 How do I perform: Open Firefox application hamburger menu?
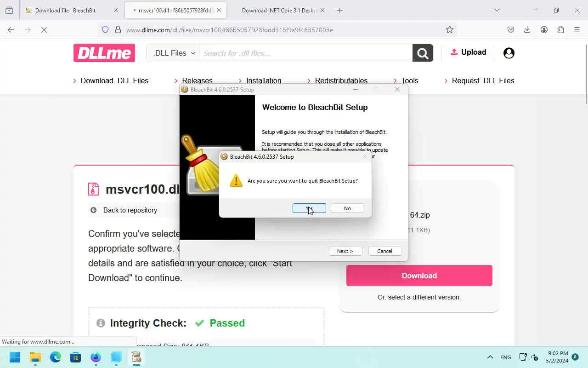tap(577, 29)
